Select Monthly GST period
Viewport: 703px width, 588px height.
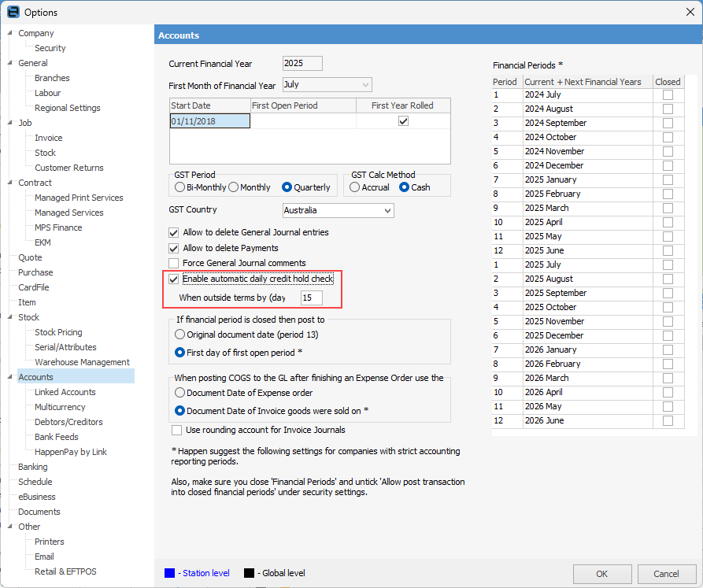click(x=233, y=187)
